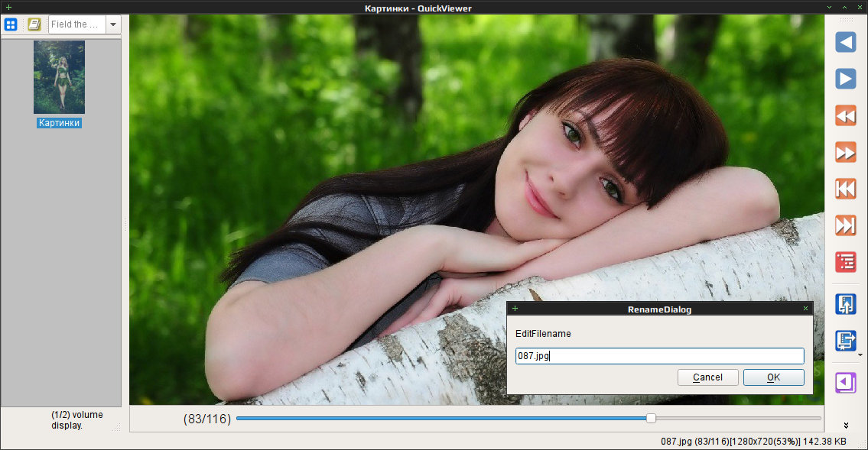Image resolution: width=868 pixels, height=450 pixels.
Task: Go to the next page using the blue right arrow
Action: 845,79
